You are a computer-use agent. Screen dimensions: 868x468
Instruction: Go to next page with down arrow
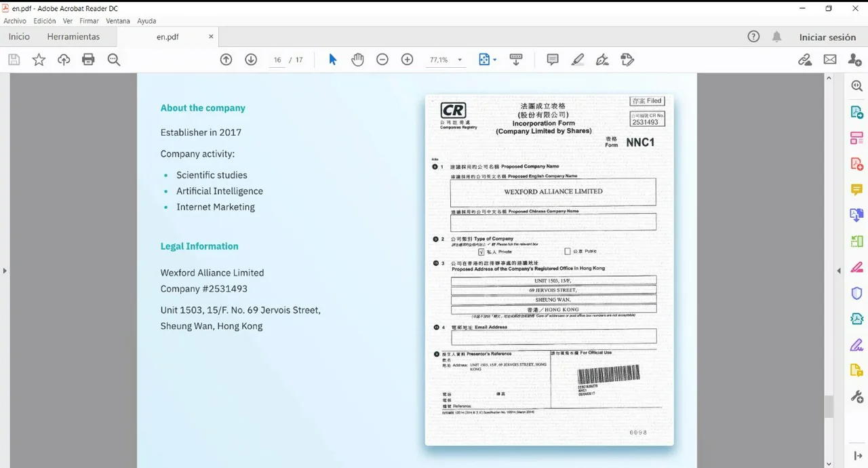[x=251, y=60]
